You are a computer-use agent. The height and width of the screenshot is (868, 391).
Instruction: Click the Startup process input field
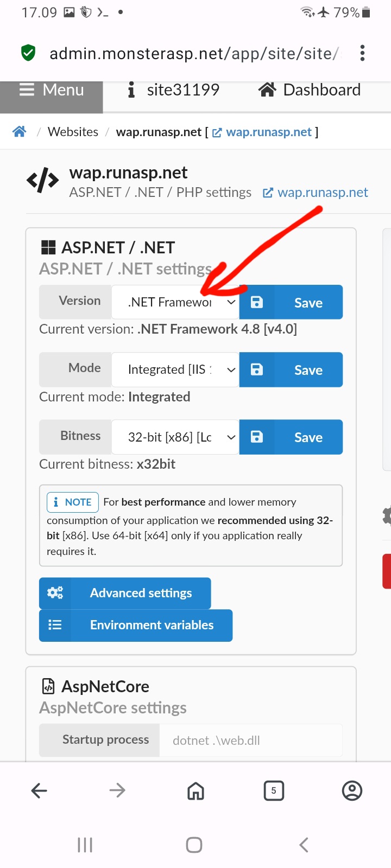(x=250, y=740)
